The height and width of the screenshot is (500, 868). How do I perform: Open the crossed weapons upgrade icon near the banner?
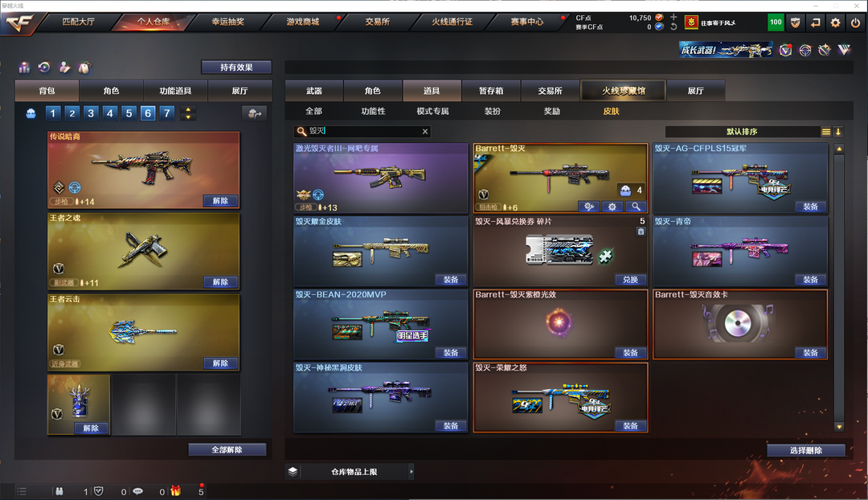825,51
